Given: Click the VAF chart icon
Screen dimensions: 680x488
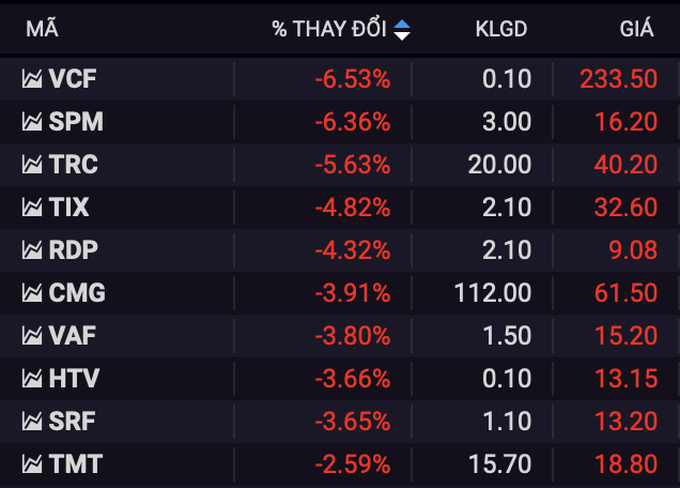Looking at the screenshot, I should [x=32, y=336].
